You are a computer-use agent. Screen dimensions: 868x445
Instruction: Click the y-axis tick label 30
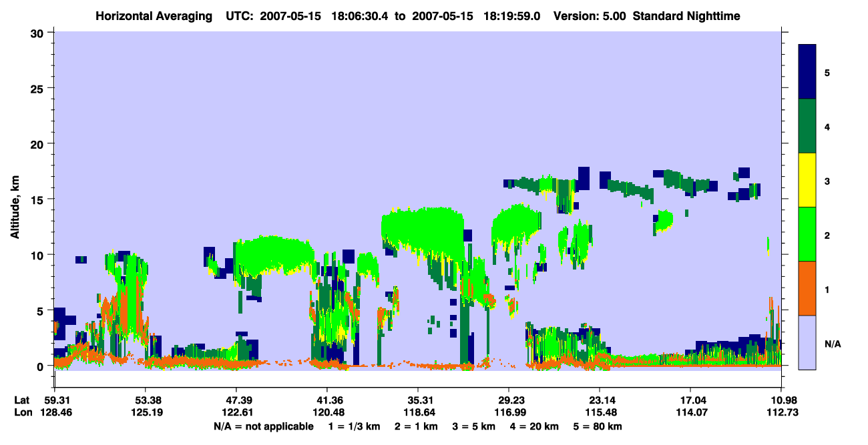(x=39, y=33)
